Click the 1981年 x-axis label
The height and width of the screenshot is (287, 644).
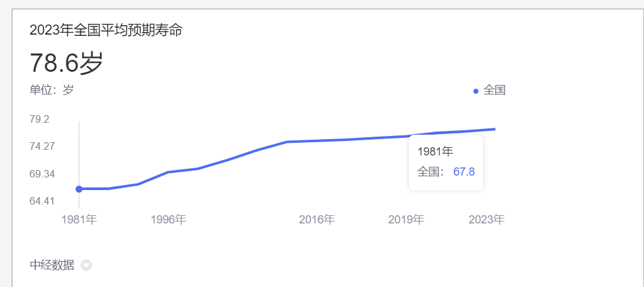(x=79, y=220)
